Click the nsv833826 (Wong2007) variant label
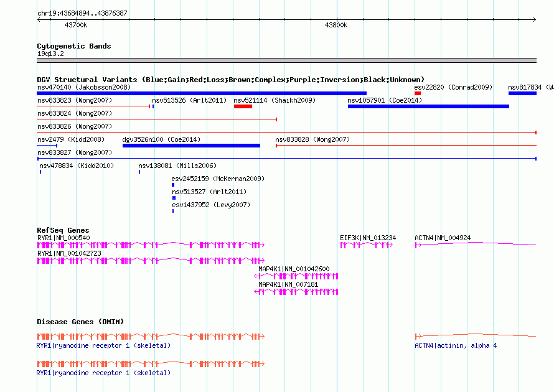The image size is (554, 392). coord(75,126)
